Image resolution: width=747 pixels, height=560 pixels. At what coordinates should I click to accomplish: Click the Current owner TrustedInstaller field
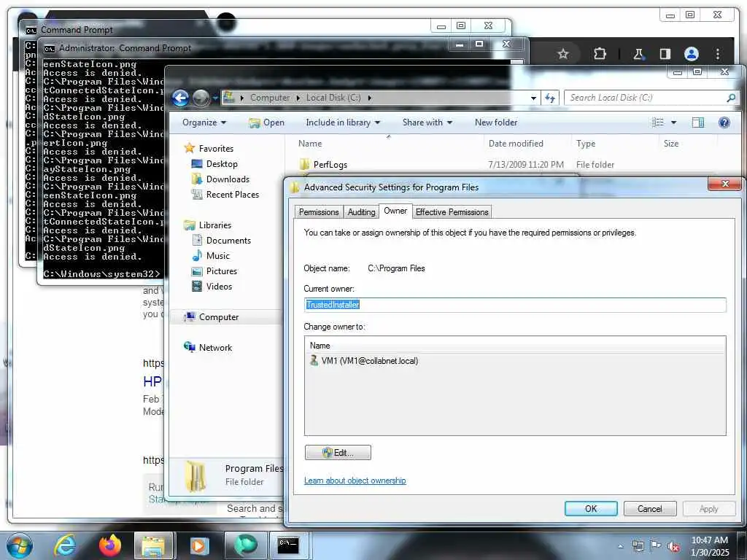click(515, 305)
